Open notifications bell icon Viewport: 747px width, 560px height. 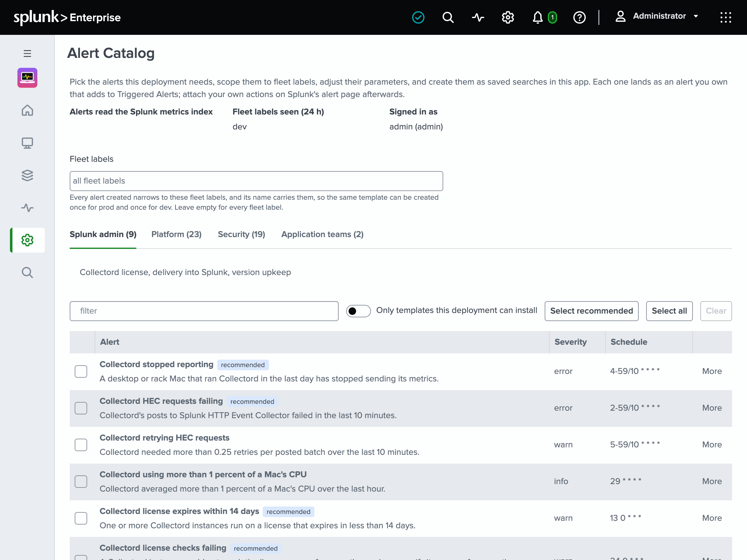538,17
